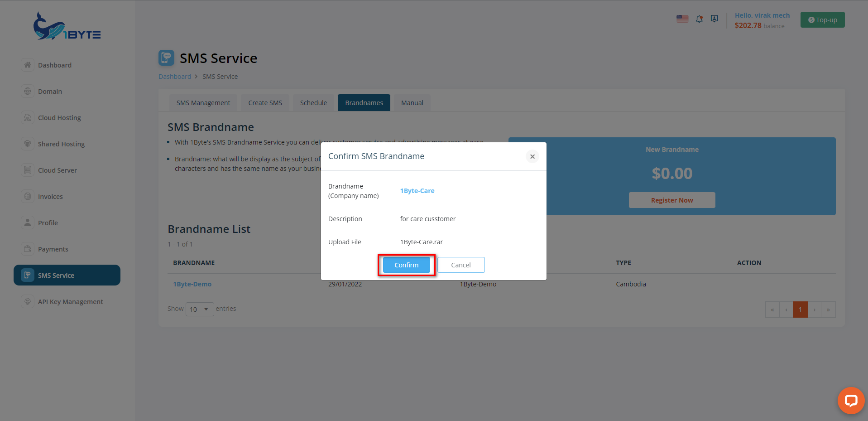The image size is (868, 421).
Task: Click the Profile person icon
Action: coord(28,223)
